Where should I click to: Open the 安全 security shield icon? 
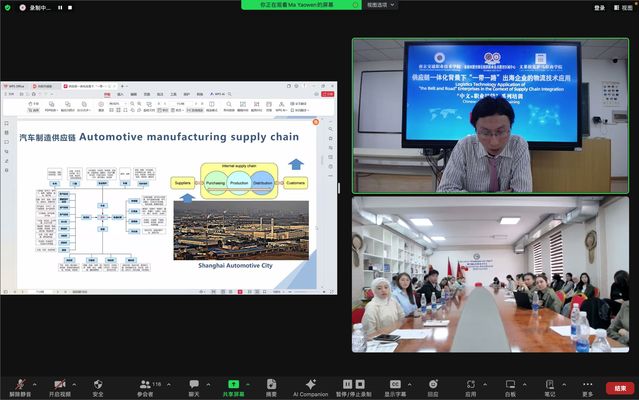pos(98,384)
